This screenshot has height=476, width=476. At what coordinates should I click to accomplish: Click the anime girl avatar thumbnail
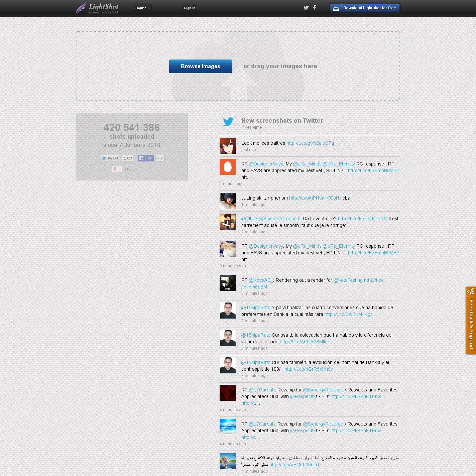point(228,146)
